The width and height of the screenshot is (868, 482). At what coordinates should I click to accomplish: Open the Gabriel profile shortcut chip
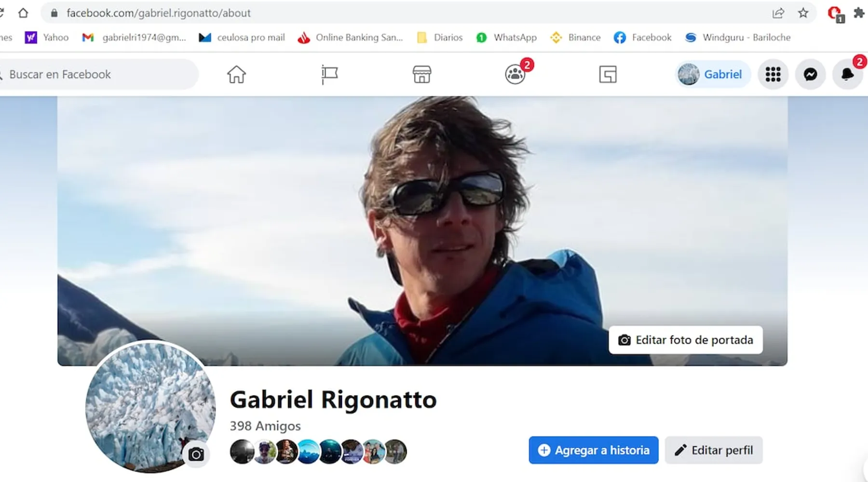(712, 75)
